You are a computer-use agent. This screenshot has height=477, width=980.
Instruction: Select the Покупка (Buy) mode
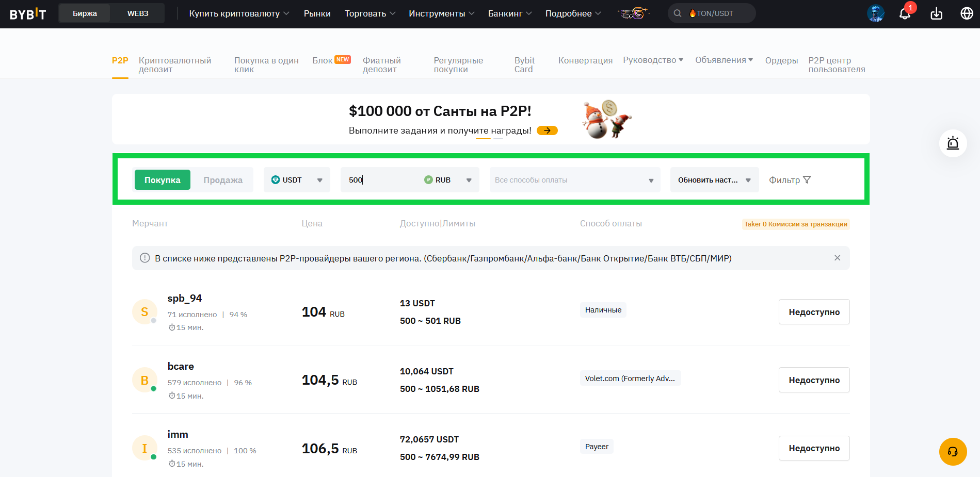tap(162, 180)
